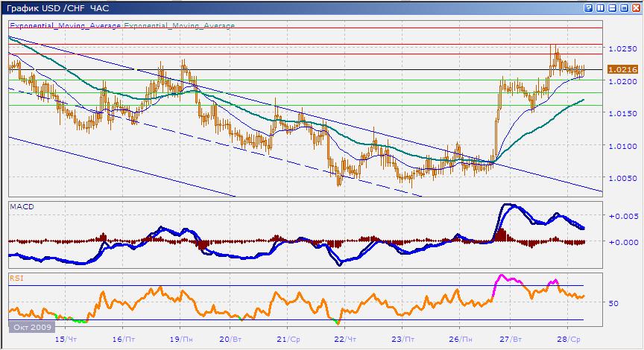Minimize the USD/CHF chart window
Screen dimensions: 644x350
point(612,7)
